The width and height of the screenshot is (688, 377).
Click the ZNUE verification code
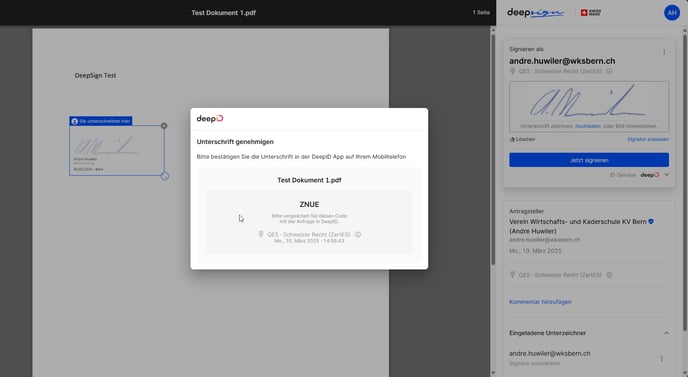click(309, 204)
